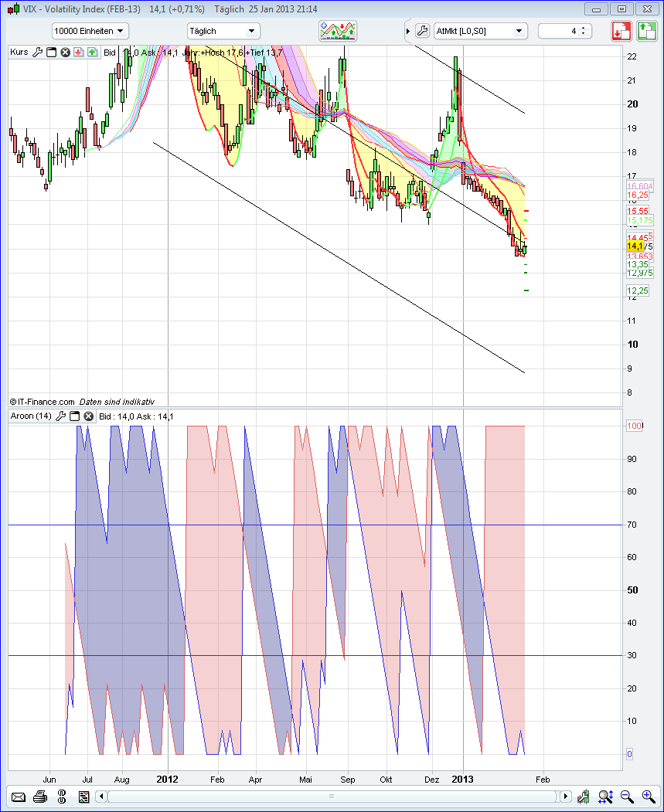Click the red sell order button
Viewport: 664px width, 812px height.
pyautogui.click(x=621, y=31)
